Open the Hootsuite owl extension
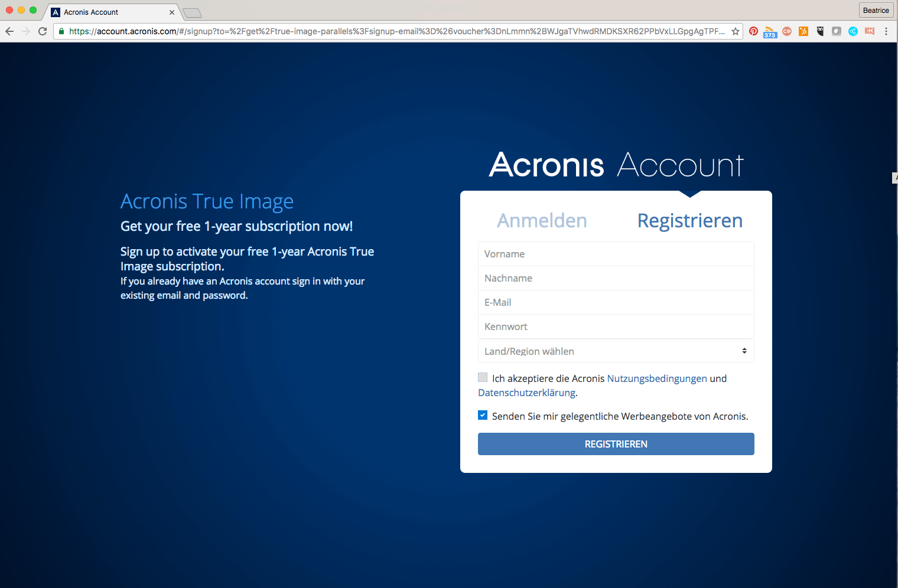The width and height of the screenshot is (898, 588). pos(820,31)
